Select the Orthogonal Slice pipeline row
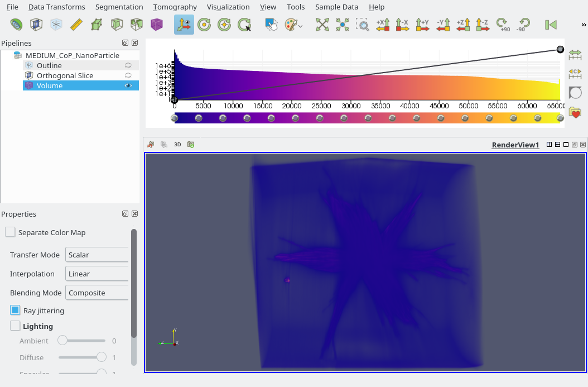 tap(81, 75)
